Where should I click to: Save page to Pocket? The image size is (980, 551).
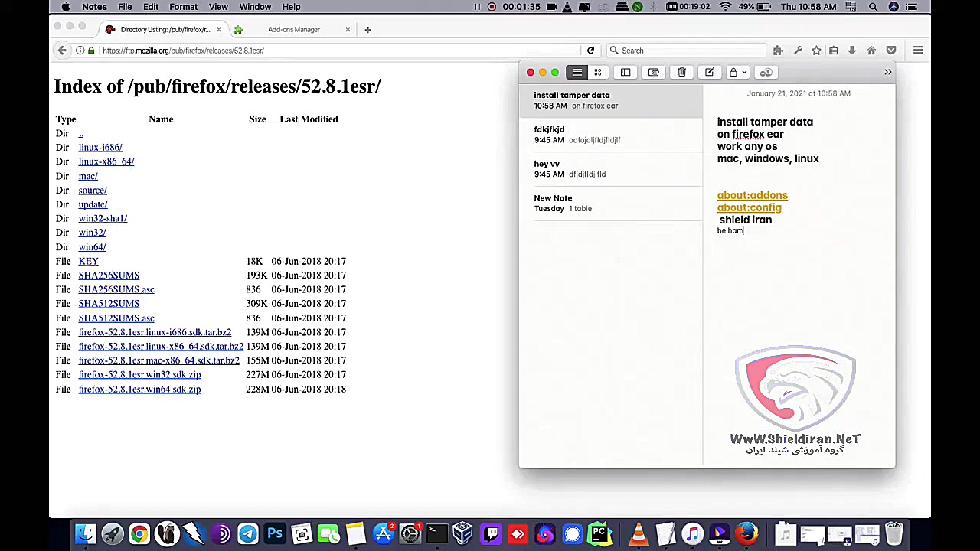tap(890, 51)
